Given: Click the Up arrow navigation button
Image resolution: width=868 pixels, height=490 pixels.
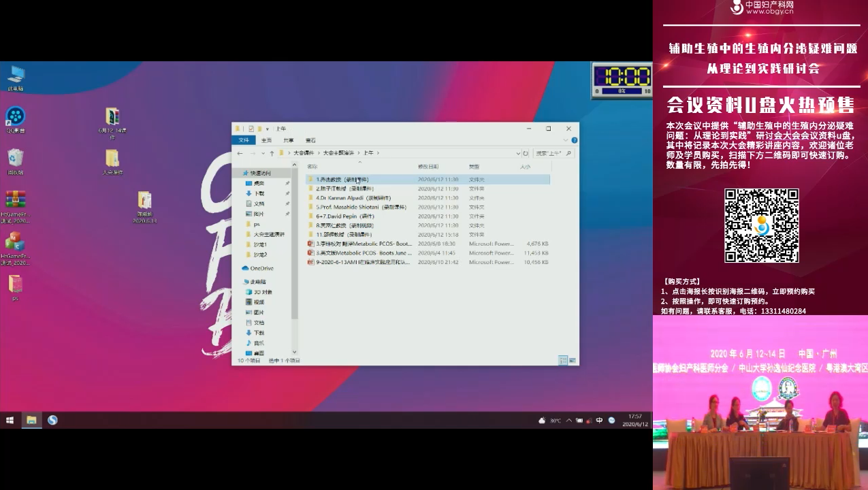Looking at the screenshot, I should click(272, 153).
